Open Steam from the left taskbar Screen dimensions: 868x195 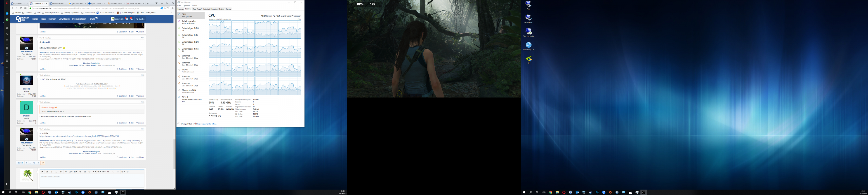click(69, 192)
